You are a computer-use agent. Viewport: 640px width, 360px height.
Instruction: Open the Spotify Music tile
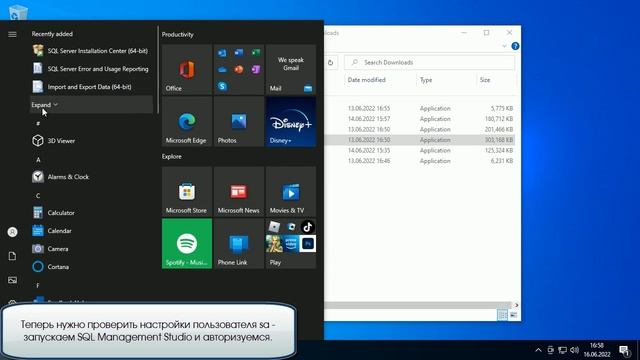187,244
